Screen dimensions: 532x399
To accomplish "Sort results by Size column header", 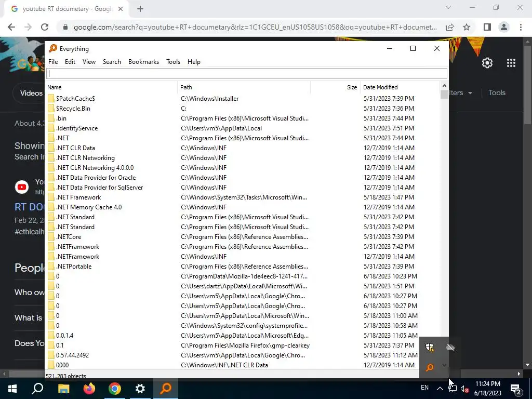I will pyautogui.click(x=335, y=87).
